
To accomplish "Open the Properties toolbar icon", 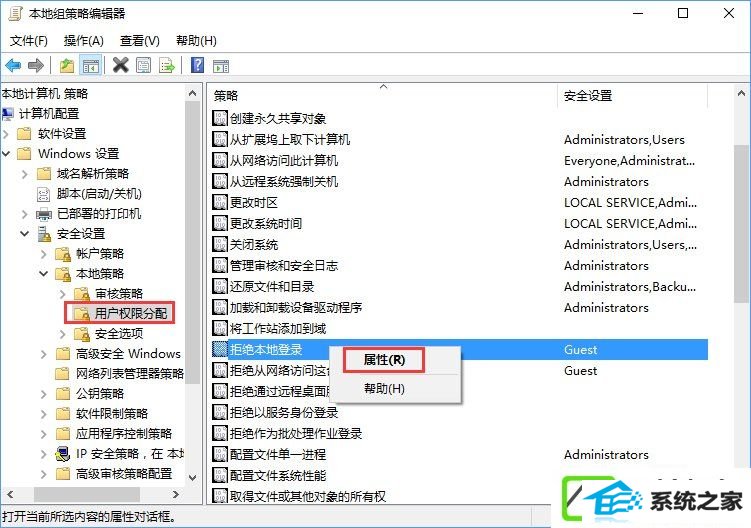I will [x=143, y=65].
